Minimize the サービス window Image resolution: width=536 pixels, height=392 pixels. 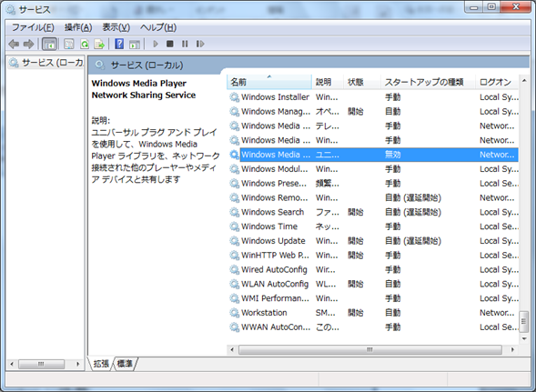click(x=474, y=7)
